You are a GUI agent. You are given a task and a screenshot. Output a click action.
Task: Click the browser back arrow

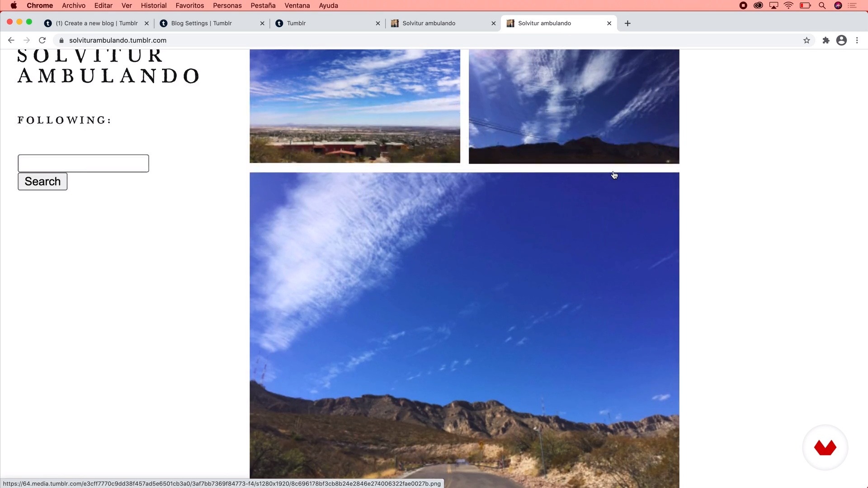tap(11, 40)
